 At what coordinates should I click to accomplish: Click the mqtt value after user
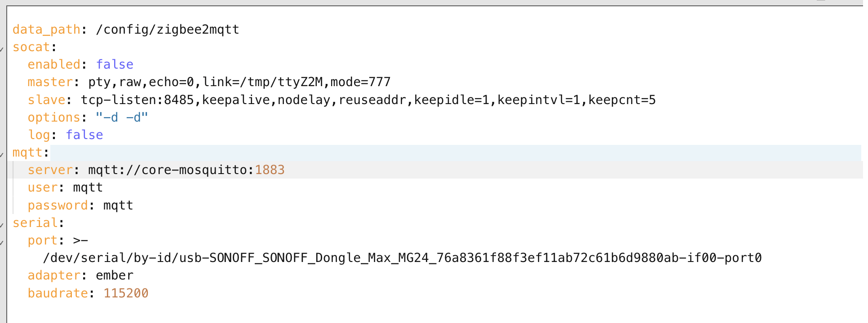tap(88, 188)
